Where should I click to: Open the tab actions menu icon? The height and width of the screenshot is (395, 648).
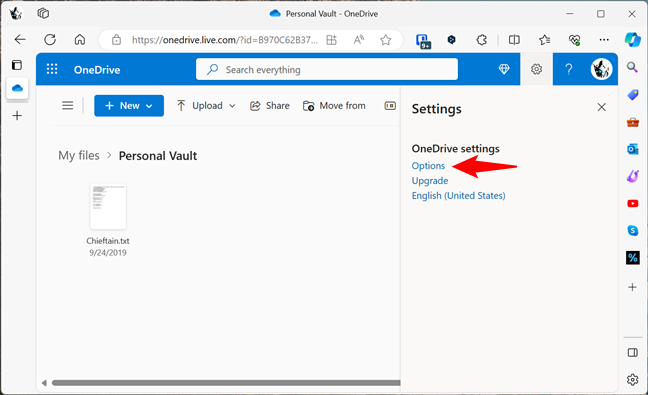coord(17,65)
